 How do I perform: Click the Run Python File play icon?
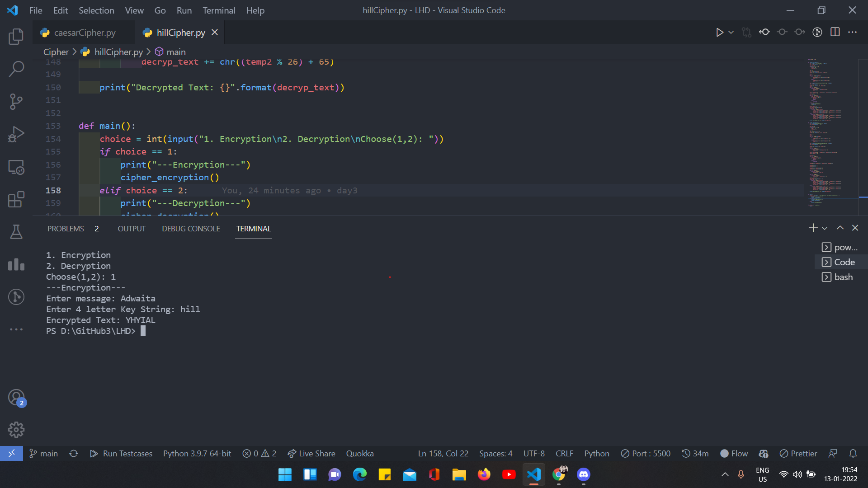click(x=719, y=32)
